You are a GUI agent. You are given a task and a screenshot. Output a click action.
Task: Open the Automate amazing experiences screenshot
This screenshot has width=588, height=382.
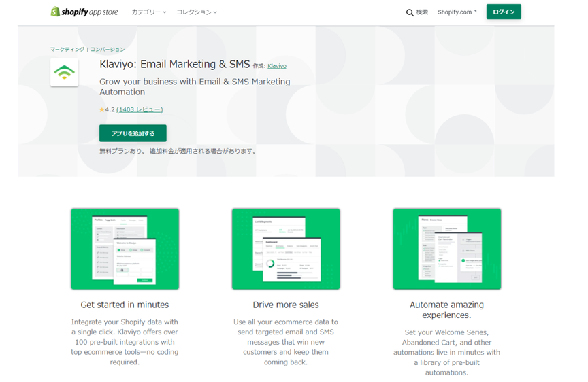click(x=447, y=249)
